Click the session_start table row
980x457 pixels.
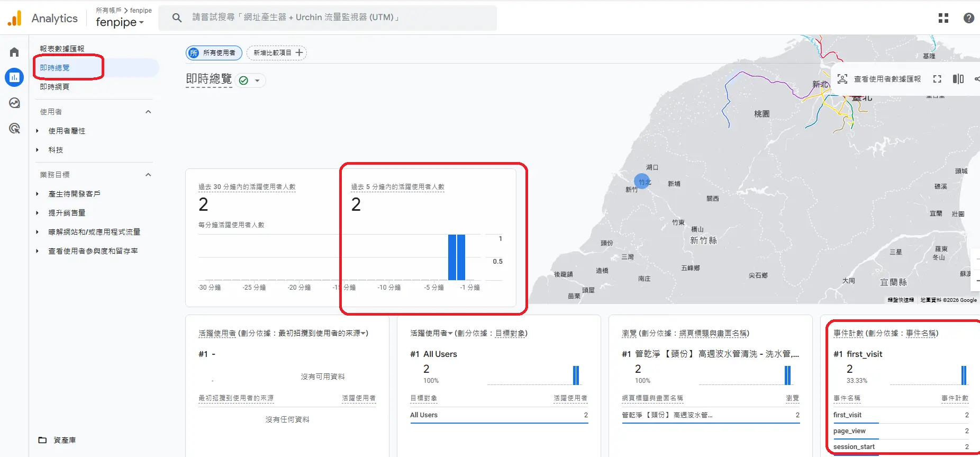901,447
